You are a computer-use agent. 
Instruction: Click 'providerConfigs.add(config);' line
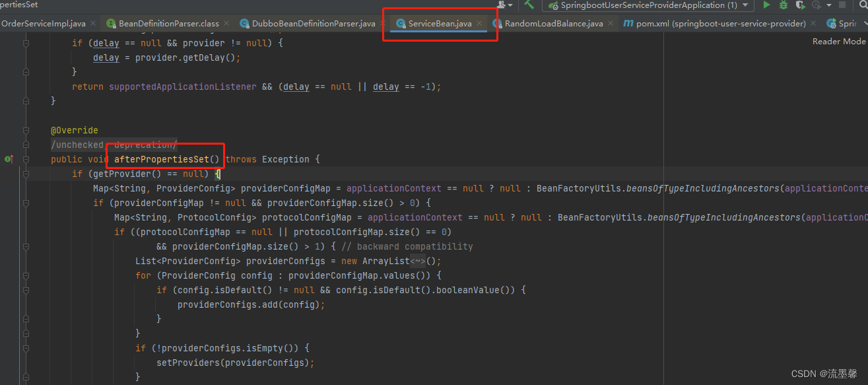pos(251,304)
